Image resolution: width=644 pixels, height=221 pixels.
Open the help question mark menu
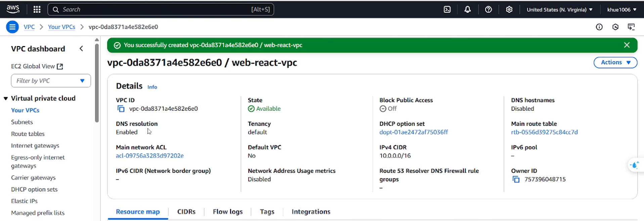pyautogui.click(x=488, y=9)
